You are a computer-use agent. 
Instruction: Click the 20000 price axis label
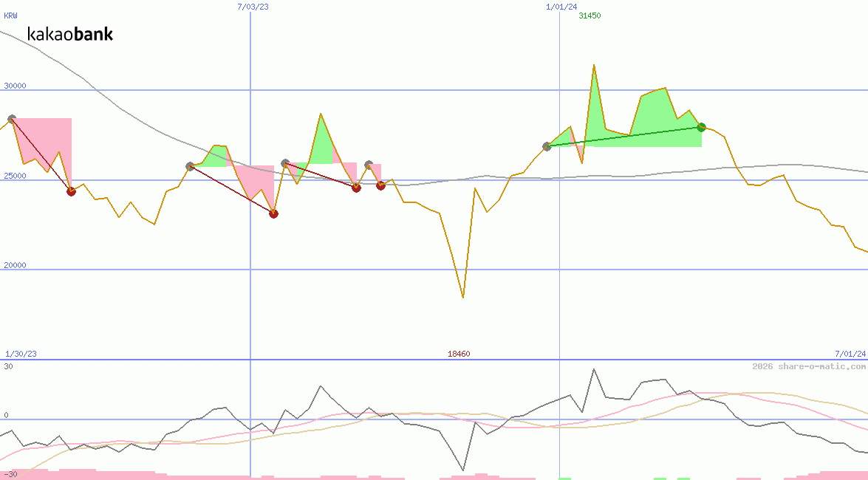(x=15, y=265)
